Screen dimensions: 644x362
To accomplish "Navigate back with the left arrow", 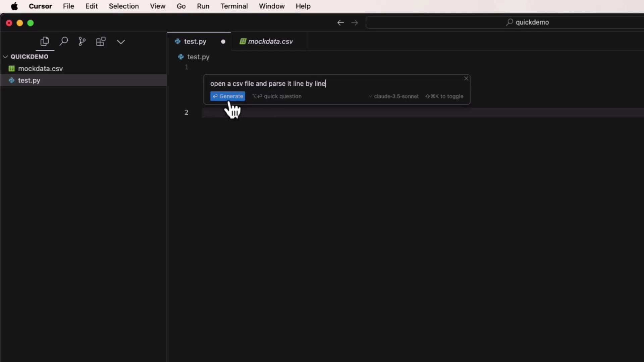I will 340,22.
